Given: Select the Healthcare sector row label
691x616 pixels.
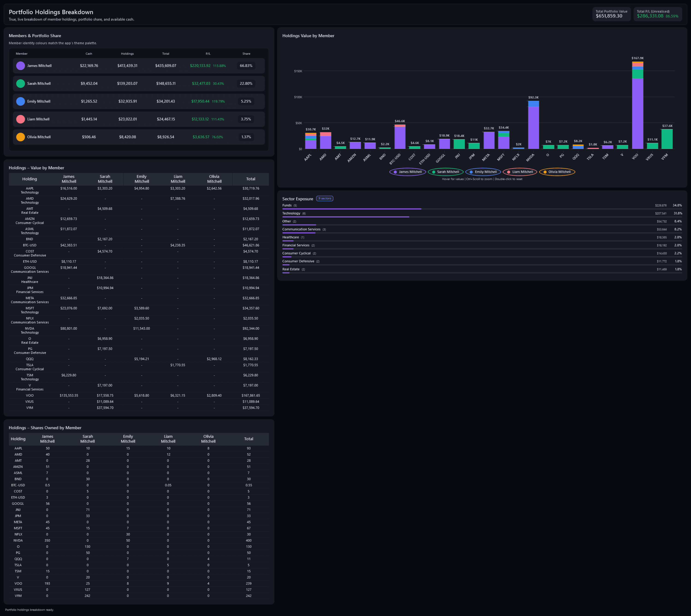Looking at the screenshot, I should [291, 237].
